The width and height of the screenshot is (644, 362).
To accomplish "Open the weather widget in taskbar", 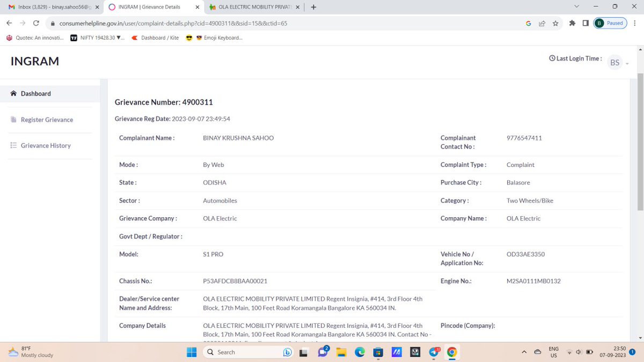I will (31, 352).
